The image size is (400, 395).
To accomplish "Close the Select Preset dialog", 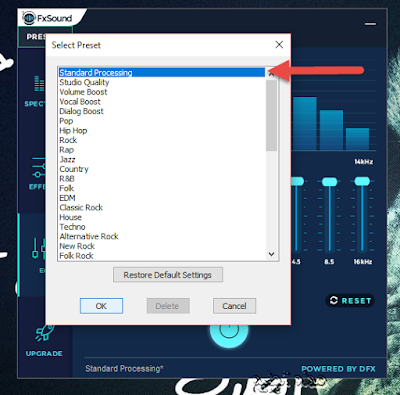I will tap(279, 45).
